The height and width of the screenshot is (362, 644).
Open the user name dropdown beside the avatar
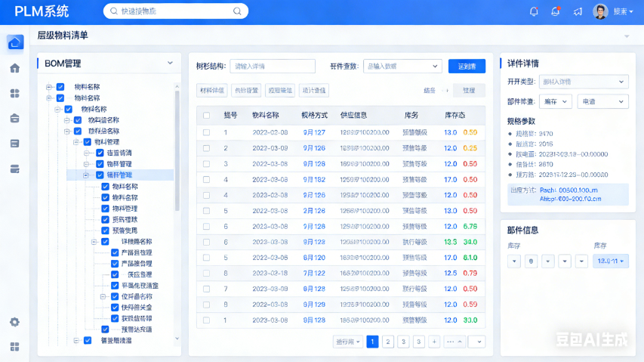(x=623, y=11)
